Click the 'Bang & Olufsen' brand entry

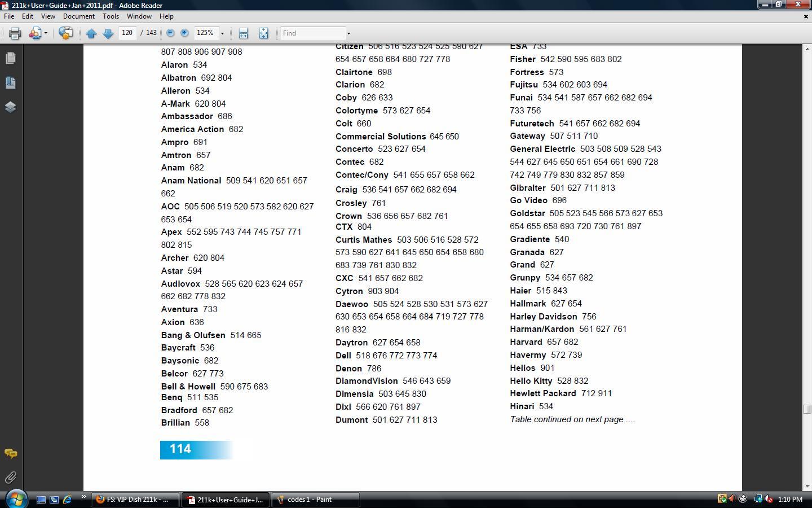pos(193,335)
